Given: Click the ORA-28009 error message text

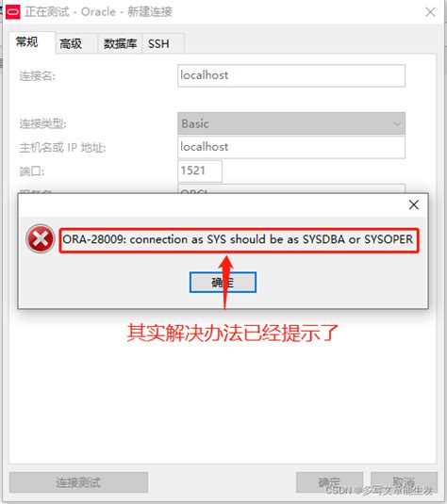Looking at the screenshot, I should point(238,239).
